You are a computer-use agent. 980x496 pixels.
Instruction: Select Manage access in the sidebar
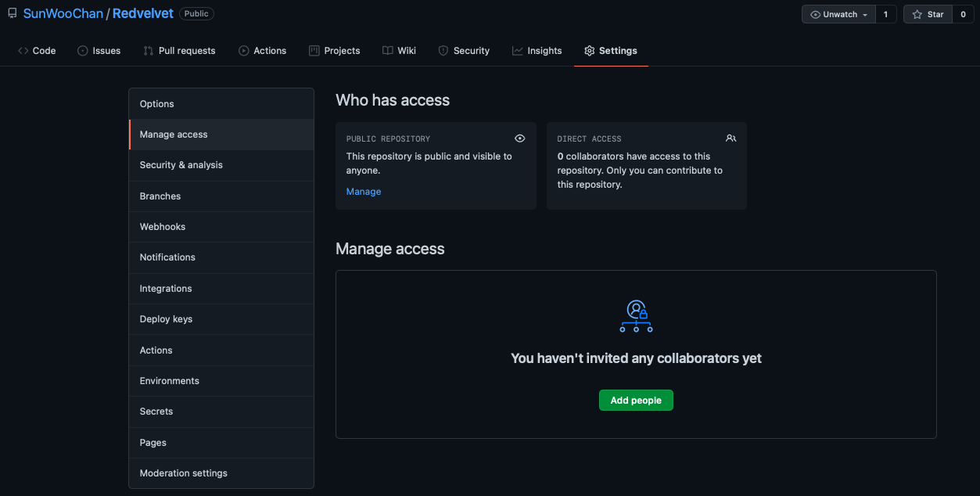pos(221,135)
